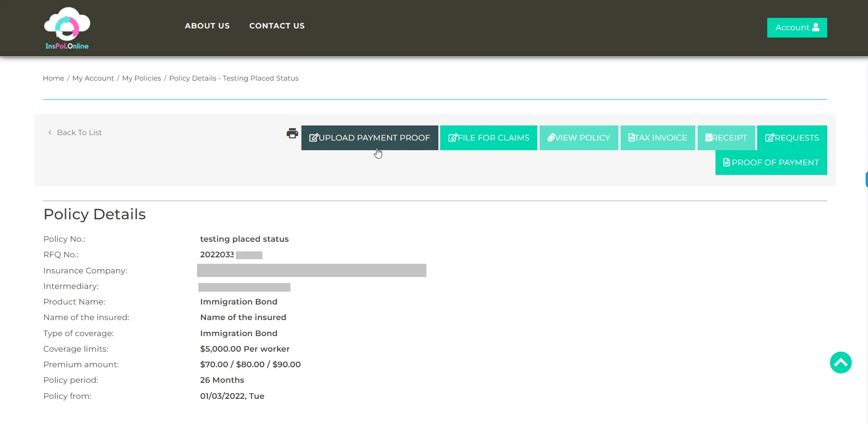
Task: Open the My Policies breadcrumb
Action: pos(142,78)
